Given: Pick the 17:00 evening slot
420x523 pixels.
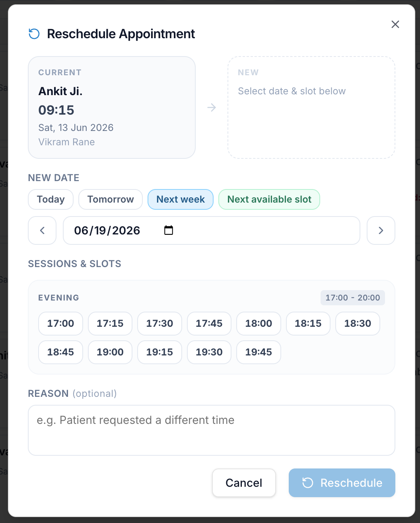Looking at the screenshot, I should 60,324.
